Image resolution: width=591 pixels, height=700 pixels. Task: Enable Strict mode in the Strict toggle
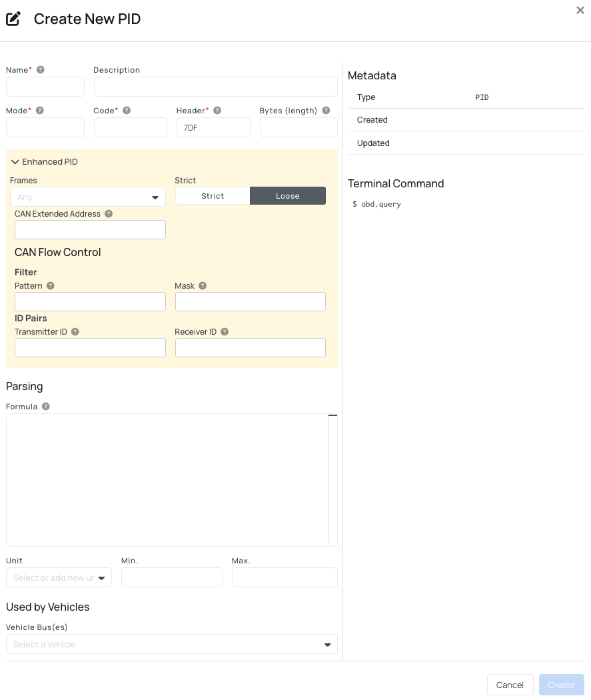[213, 195]
